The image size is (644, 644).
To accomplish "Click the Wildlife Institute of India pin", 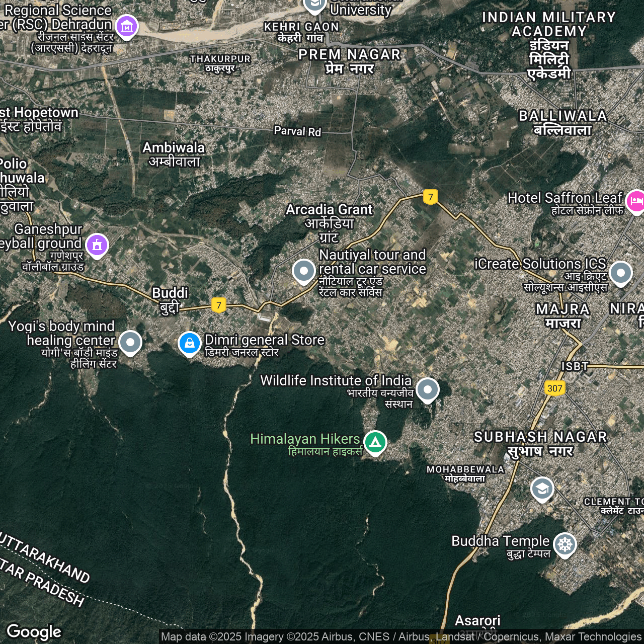I will tap(427, 389).
